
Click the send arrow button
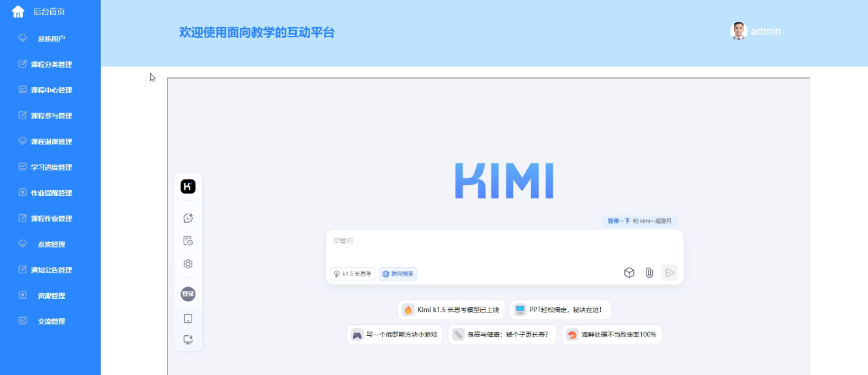(x=669, y=273)
